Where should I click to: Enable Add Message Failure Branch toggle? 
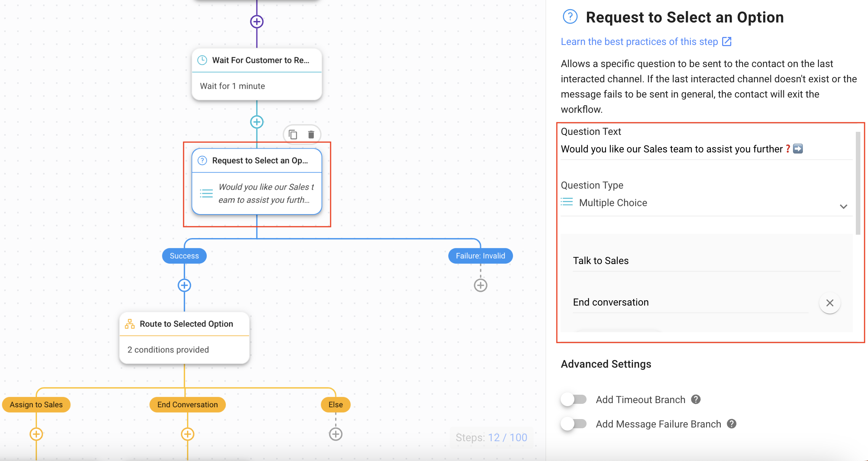click(574, 424)
